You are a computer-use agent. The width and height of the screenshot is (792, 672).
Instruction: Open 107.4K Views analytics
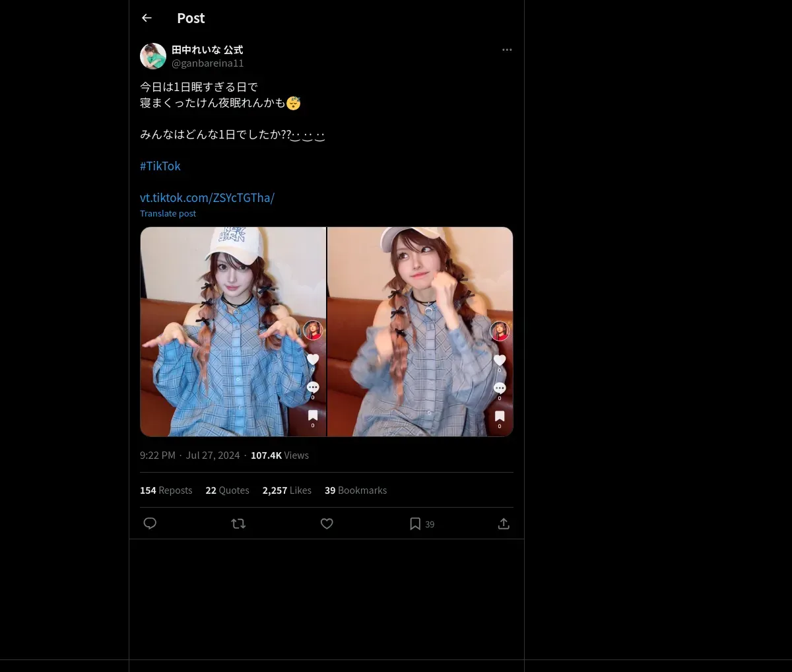280,455
